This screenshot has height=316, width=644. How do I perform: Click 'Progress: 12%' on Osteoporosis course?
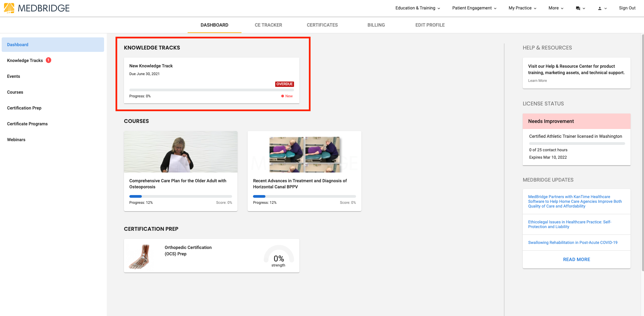pos(141,202)
